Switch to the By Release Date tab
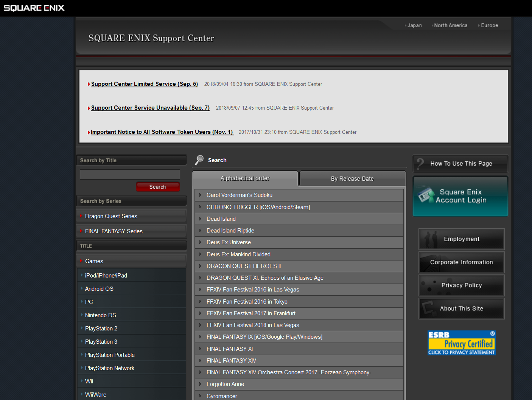Screen dimensions: 532x400 (352, 179)
